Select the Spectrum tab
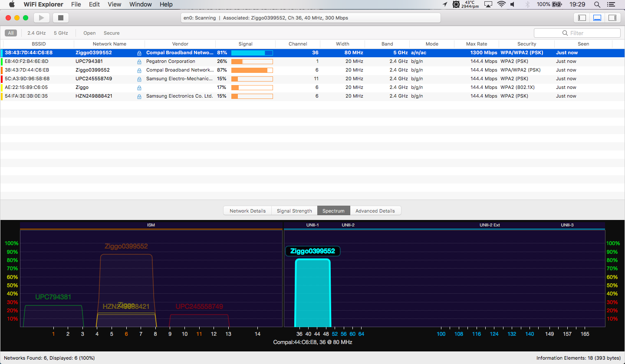625x364 pixels. [x=333, y=211]
